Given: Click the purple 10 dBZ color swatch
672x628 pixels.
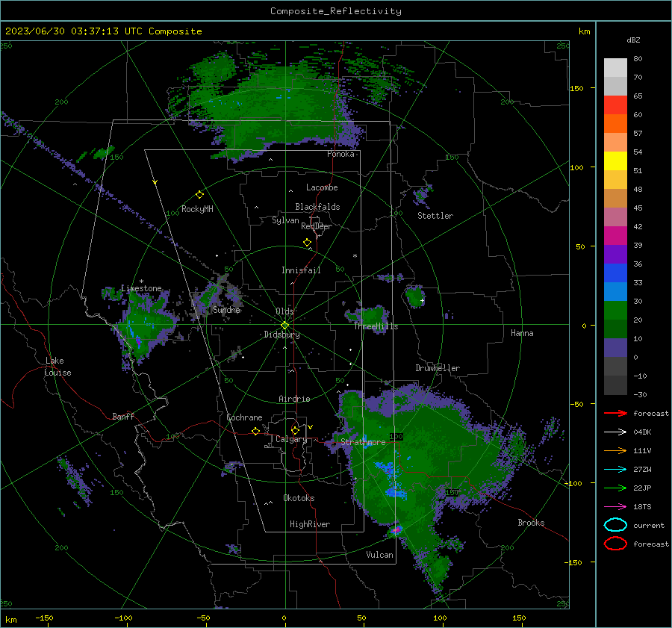Looking at the screenshot, I should [615, 347].
